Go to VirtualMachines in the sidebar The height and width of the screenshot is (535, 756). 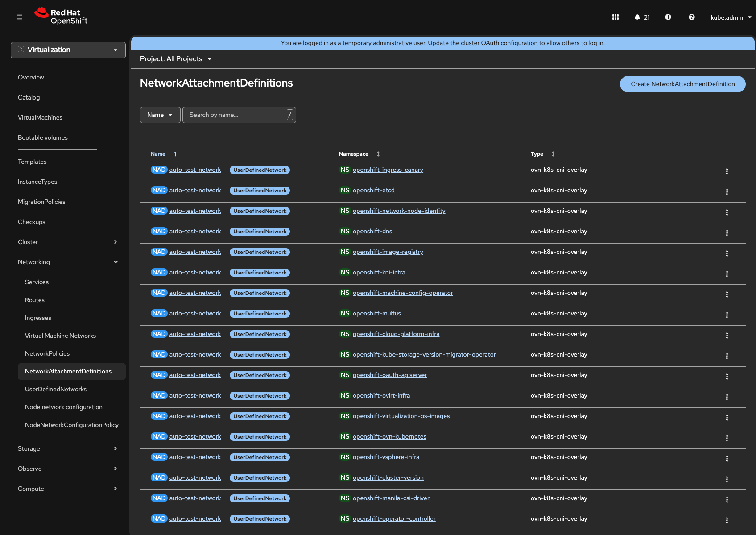pyautogui.click(x=40, y=117)
